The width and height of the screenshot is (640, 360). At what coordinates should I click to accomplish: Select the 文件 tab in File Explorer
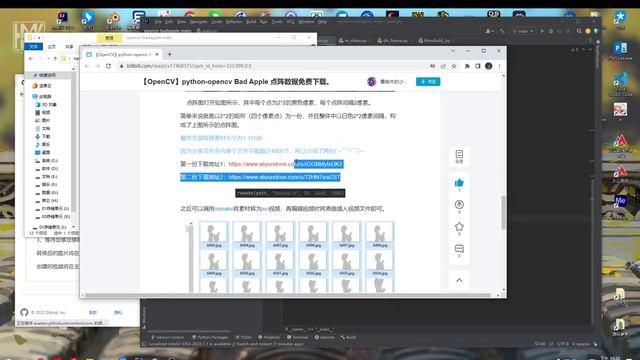pyautogui.click(x=33, y=47)
